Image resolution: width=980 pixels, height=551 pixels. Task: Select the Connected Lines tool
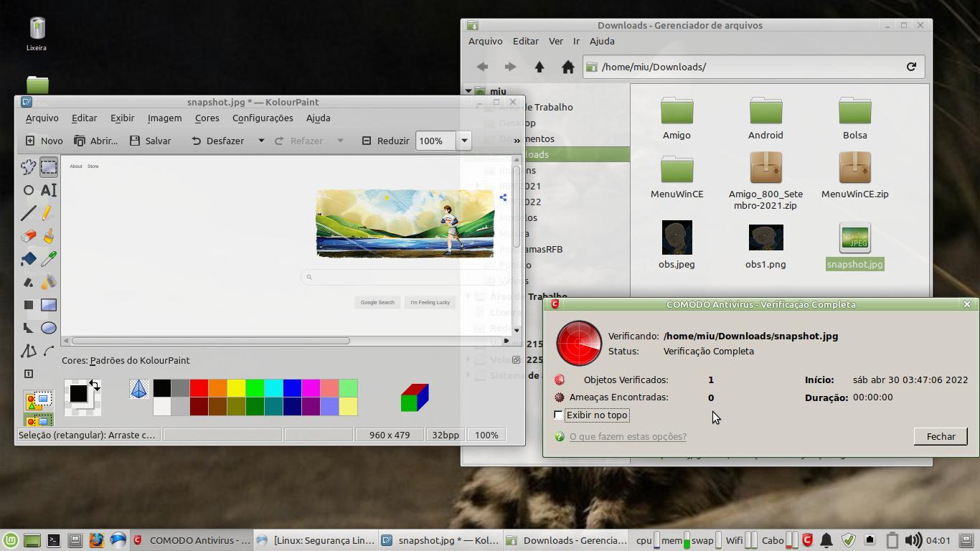point(28,351)
